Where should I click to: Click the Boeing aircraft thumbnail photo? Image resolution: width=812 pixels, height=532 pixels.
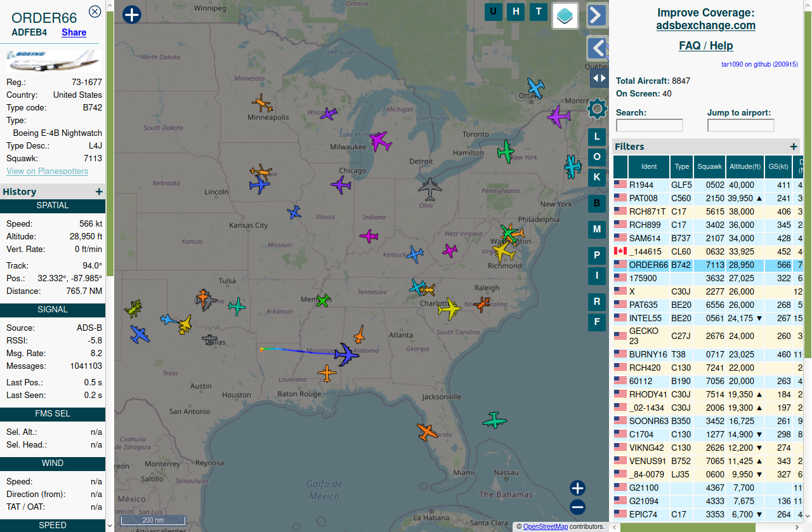pyautogui.click(x=53, y=61)
